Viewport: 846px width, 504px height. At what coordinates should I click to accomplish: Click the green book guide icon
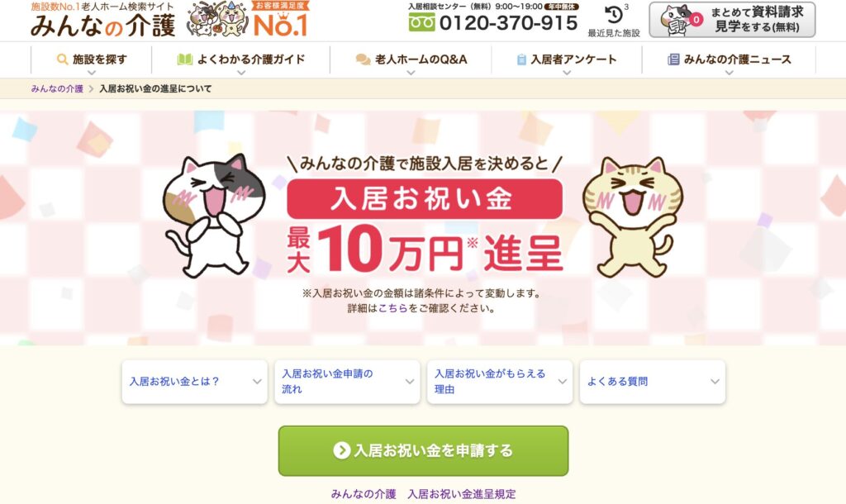tap(185, 59)
